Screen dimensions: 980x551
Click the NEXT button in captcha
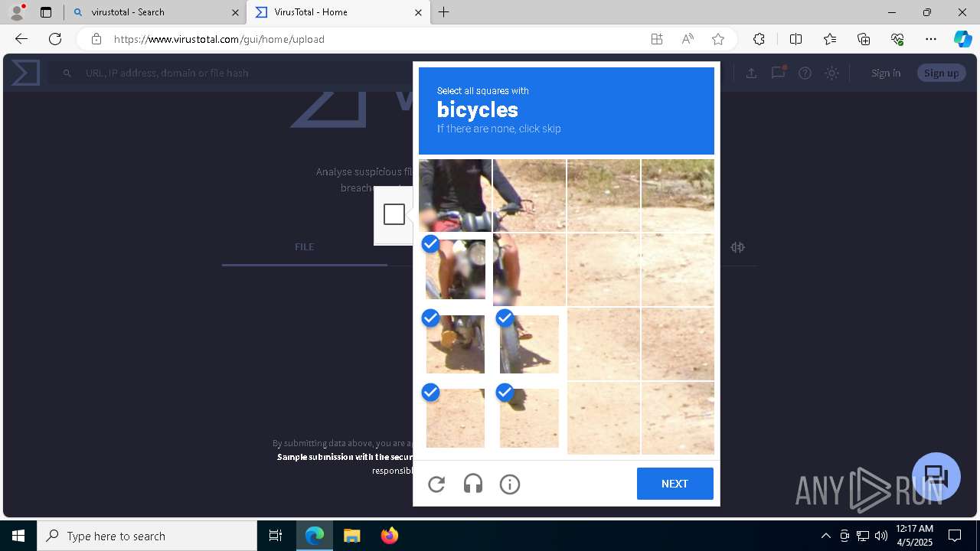point(675,484)
